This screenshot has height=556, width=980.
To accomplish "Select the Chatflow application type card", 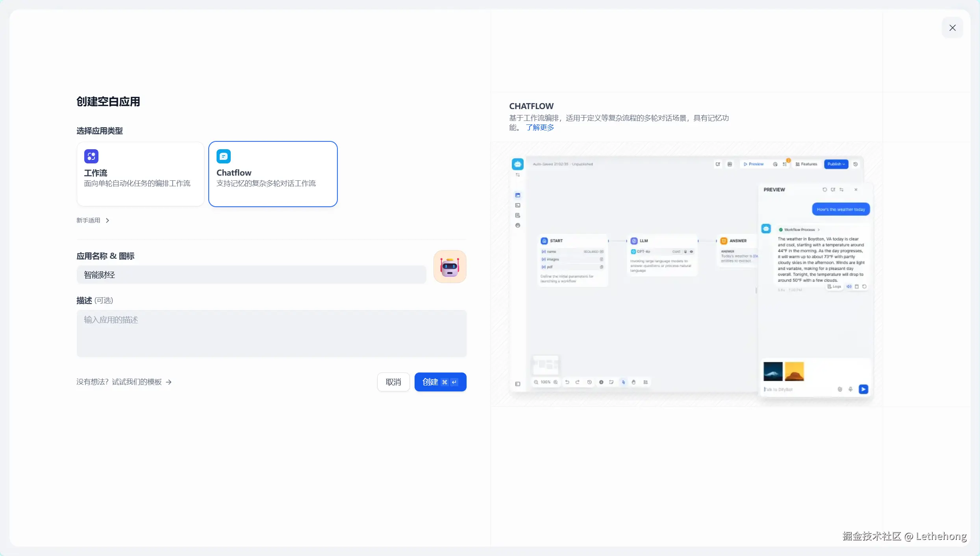I will [x=272, y=174].
